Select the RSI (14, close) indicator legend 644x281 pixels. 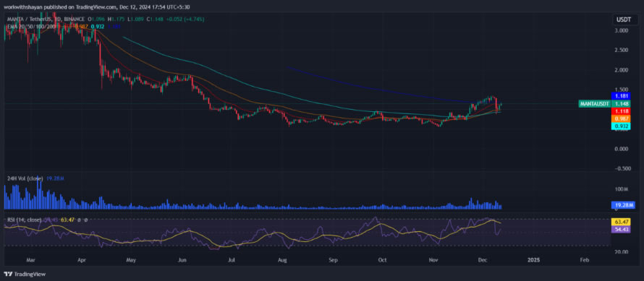click(x=25, y=220)
